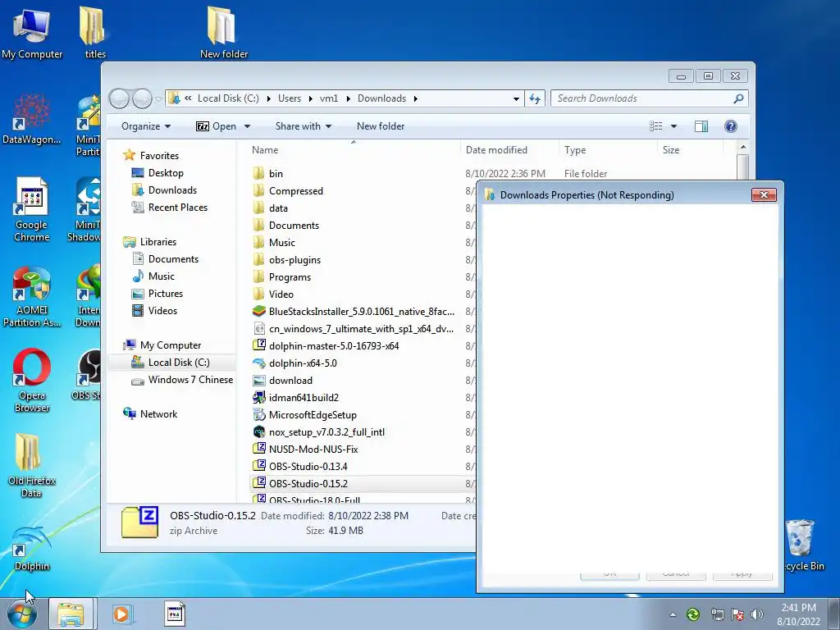The height and width of the screenshot is (630, 840).
Task: Click the Explorer forward navigation button
Action: (142, 98)
